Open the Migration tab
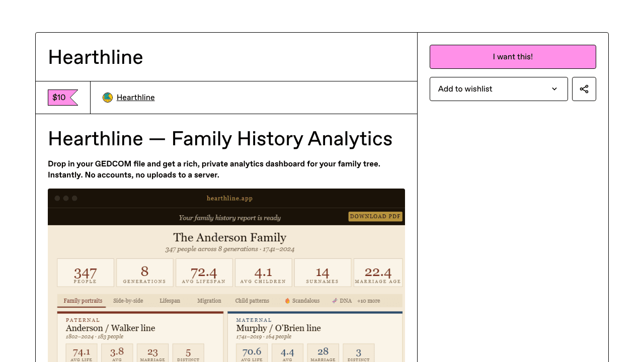644x362 pixels. coord(209,301)
